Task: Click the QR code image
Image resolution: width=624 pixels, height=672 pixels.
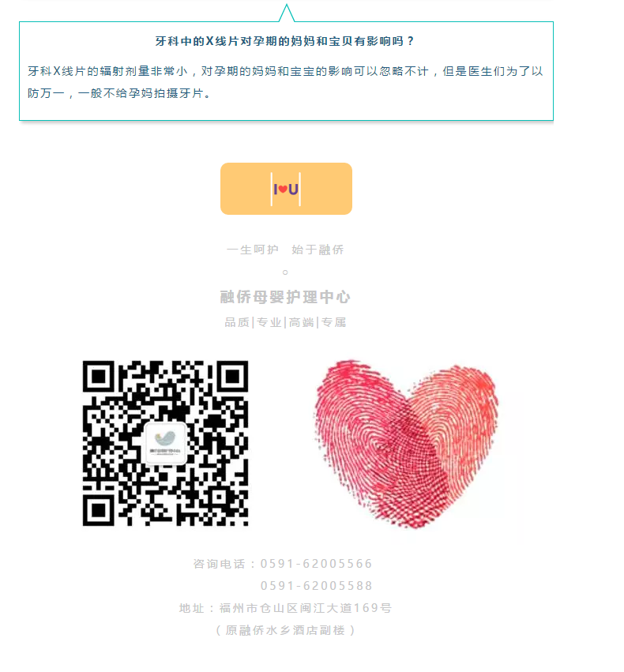Action: (165, 443)
